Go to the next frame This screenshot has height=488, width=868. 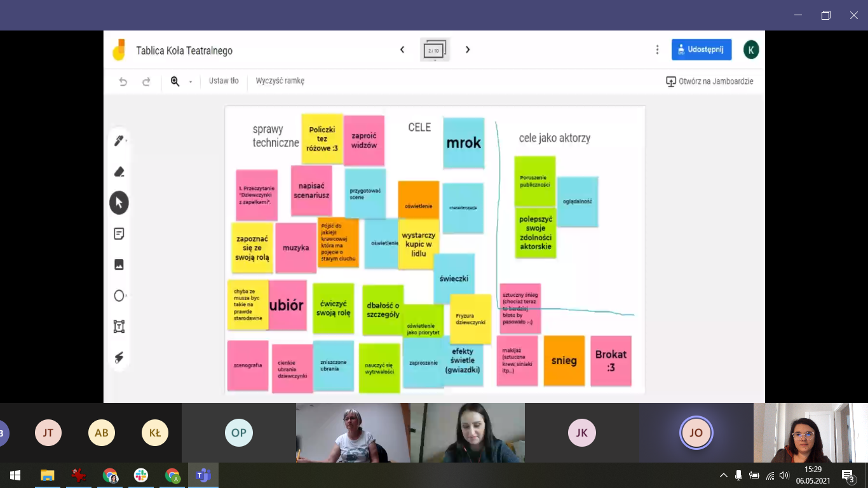tap(468, 50)
